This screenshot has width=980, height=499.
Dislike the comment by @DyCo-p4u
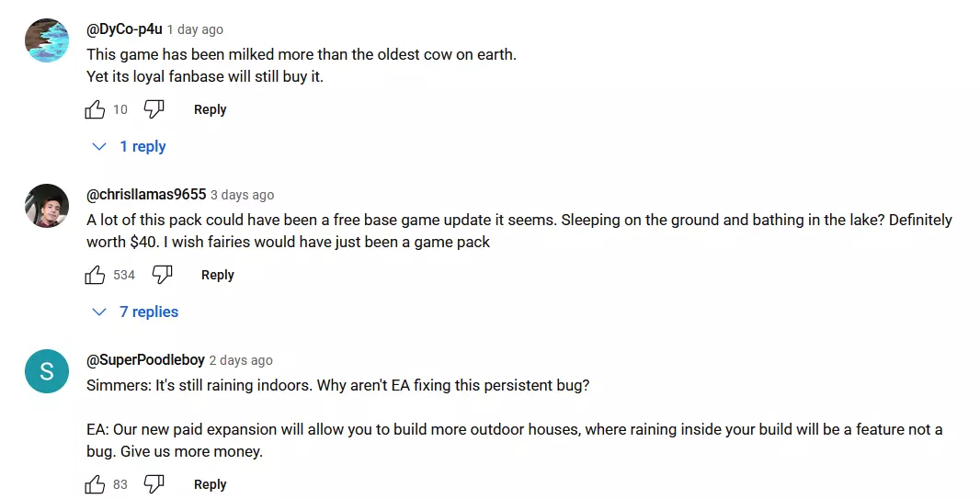click(154, 109)
